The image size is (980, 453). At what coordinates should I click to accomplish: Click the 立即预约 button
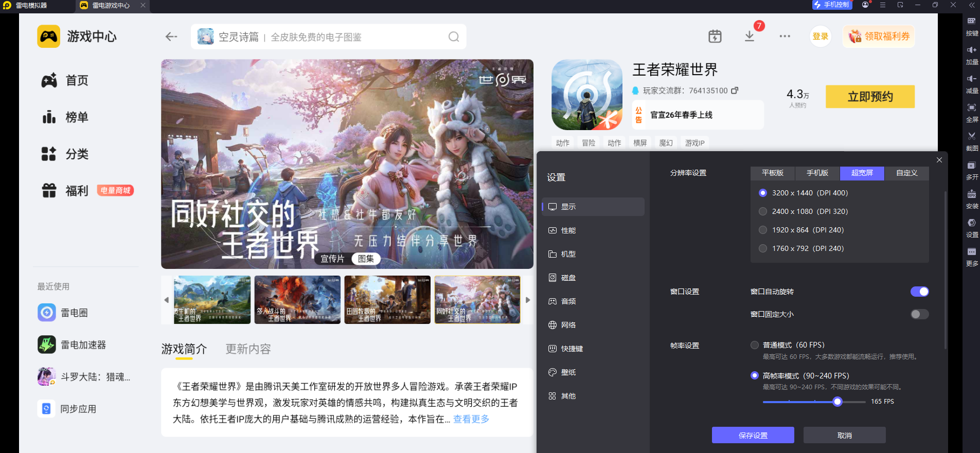pos(870,97)
